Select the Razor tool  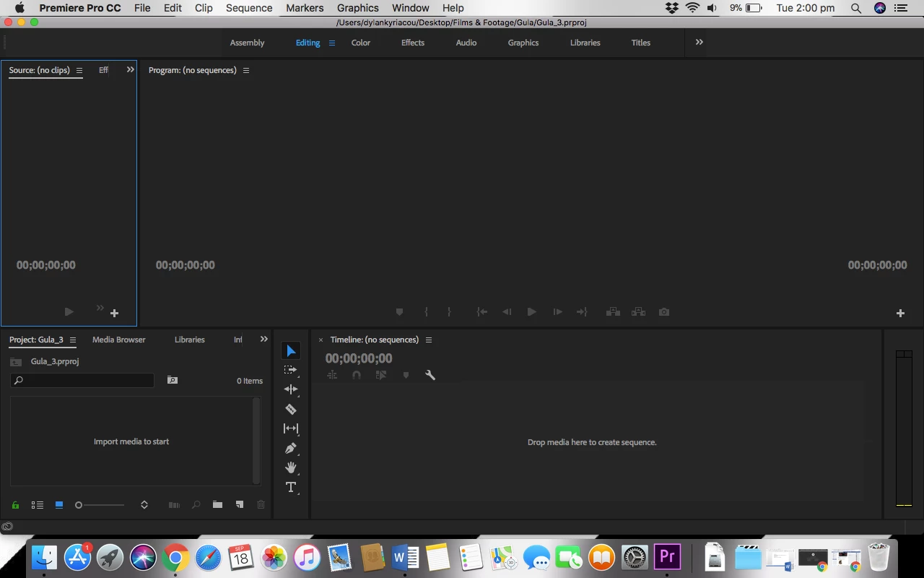pos(291,409)
